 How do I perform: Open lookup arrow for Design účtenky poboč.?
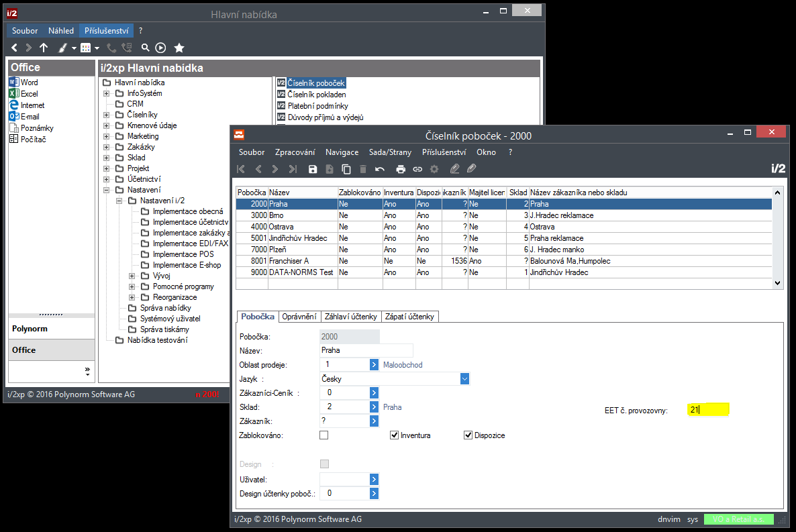pyautogui.click(x=374, y=493)
